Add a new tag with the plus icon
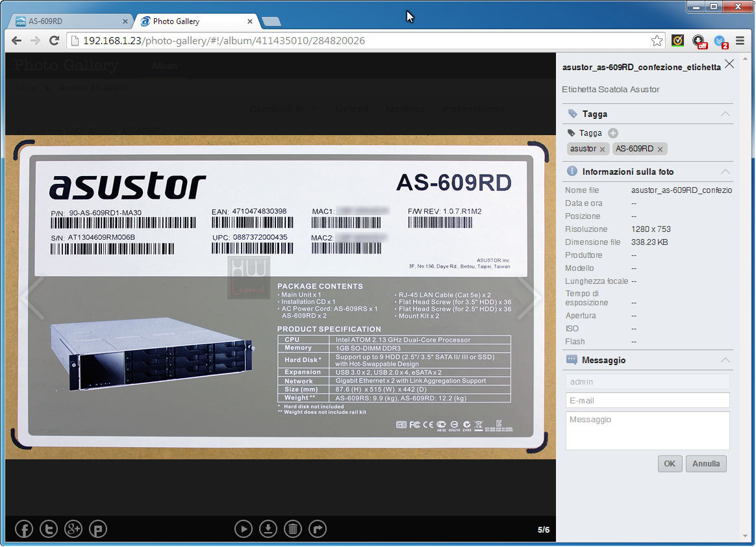 pos(613,133)
